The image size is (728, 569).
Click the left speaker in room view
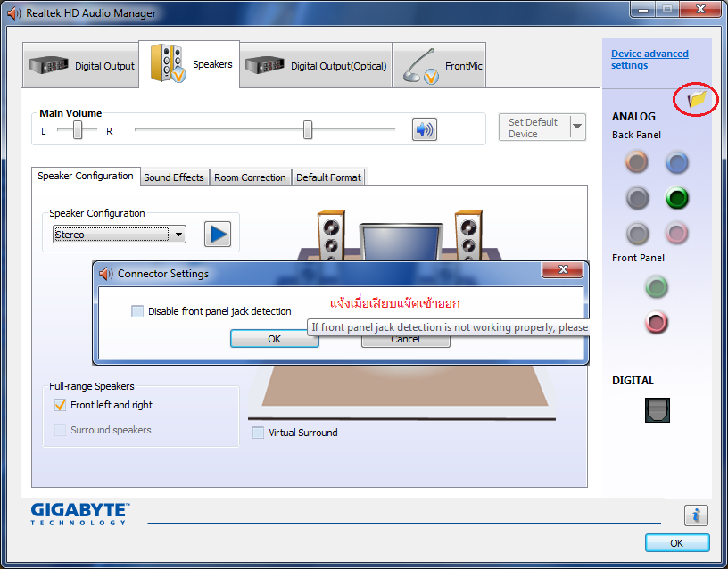pos(331,235)
